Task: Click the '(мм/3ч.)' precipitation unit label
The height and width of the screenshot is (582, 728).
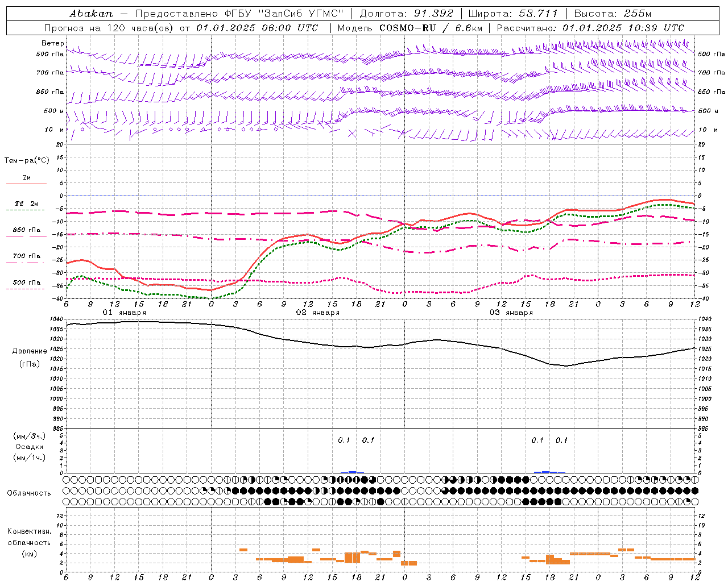Action: click(x=30, y=436)
